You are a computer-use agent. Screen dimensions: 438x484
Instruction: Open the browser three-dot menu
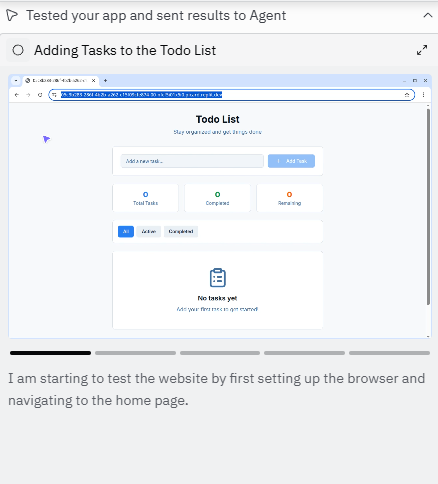click(x=423, y=95)
